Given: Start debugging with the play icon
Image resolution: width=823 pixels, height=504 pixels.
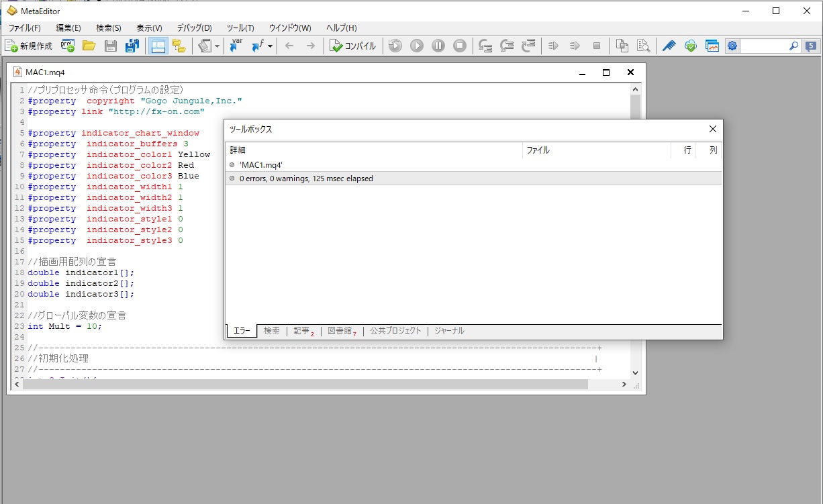Looking at the screenshot, I should (417, 46).
